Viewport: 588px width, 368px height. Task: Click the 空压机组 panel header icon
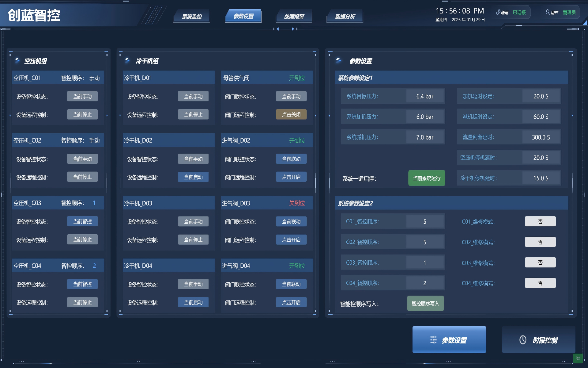point(17,61)
